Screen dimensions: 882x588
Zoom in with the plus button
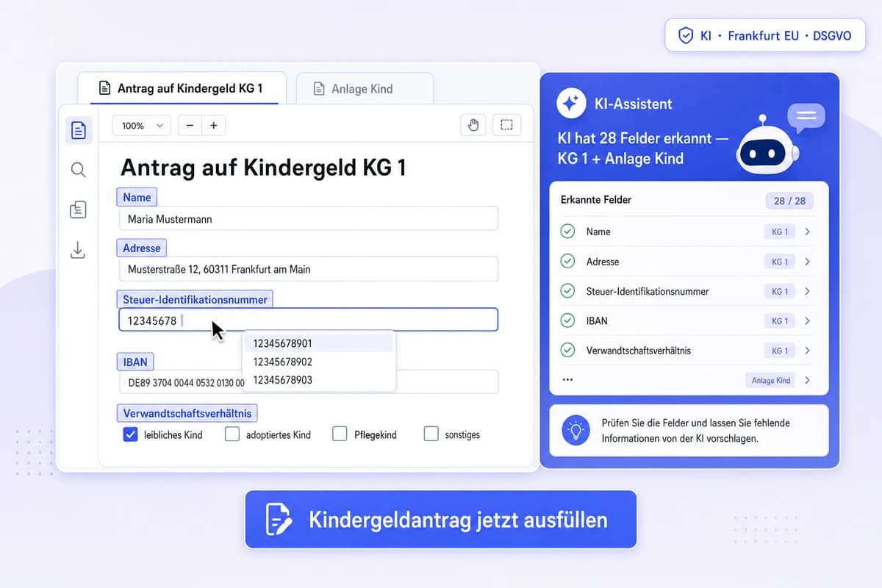click(x=213, y=126)
